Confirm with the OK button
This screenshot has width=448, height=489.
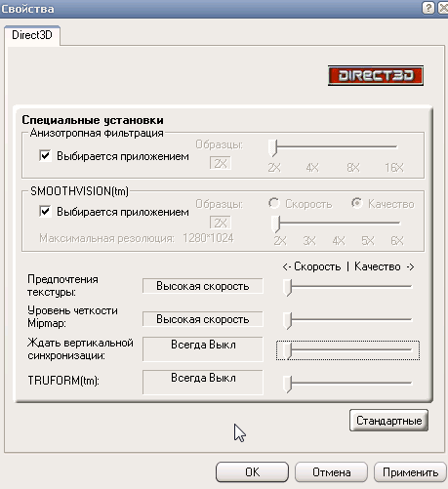[252, 472]
